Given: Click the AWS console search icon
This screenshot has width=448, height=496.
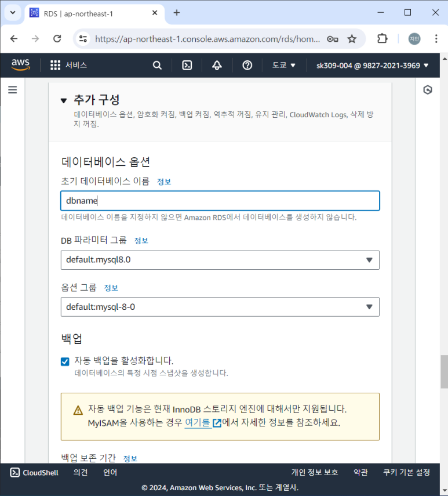Looking at the screenshot, I should tap(157, 66).
